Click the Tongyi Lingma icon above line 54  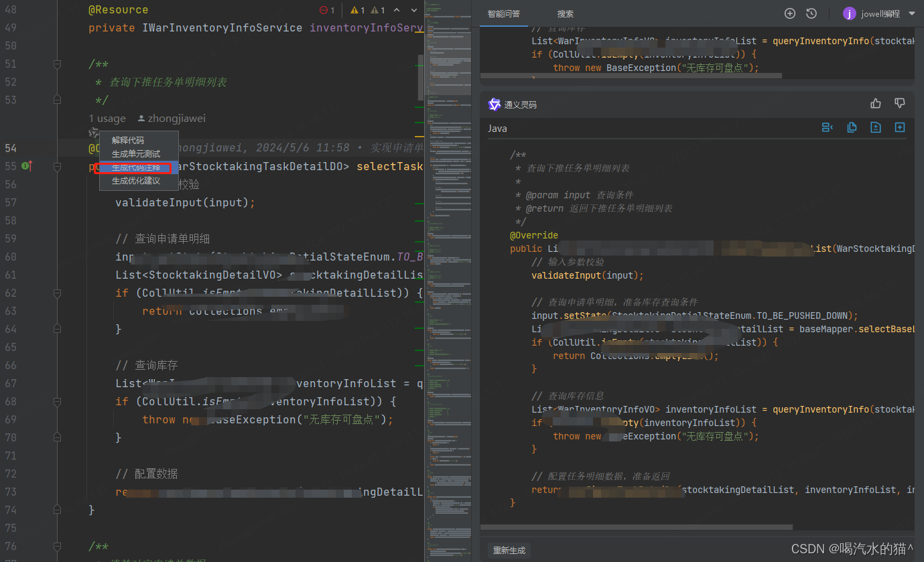(x=94, y=133)
